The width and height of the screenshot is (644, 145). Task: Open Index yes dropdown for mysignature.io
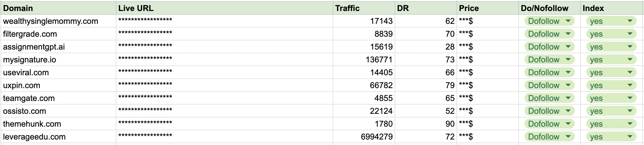[x=630, y=60]
